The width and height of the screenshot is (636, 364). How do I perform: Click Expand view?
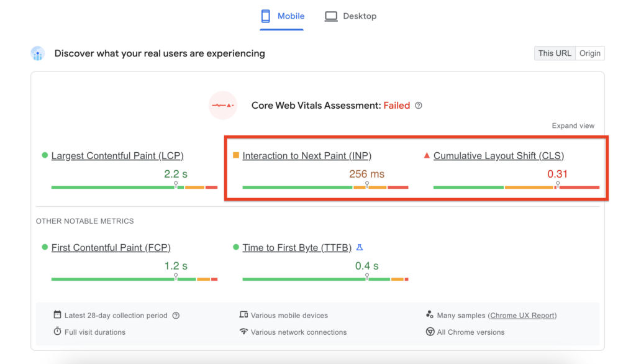click(573, 125)
